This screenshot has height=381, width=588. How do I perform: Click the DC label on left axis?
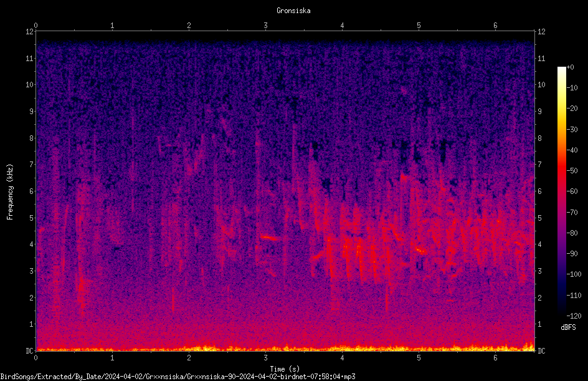(x=29, y=350)
